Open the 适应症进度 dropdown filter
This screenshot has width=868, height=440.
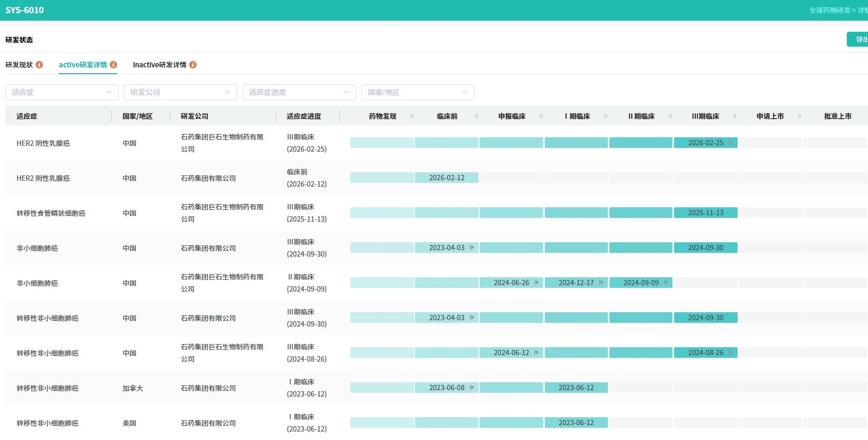click(299, 92)
